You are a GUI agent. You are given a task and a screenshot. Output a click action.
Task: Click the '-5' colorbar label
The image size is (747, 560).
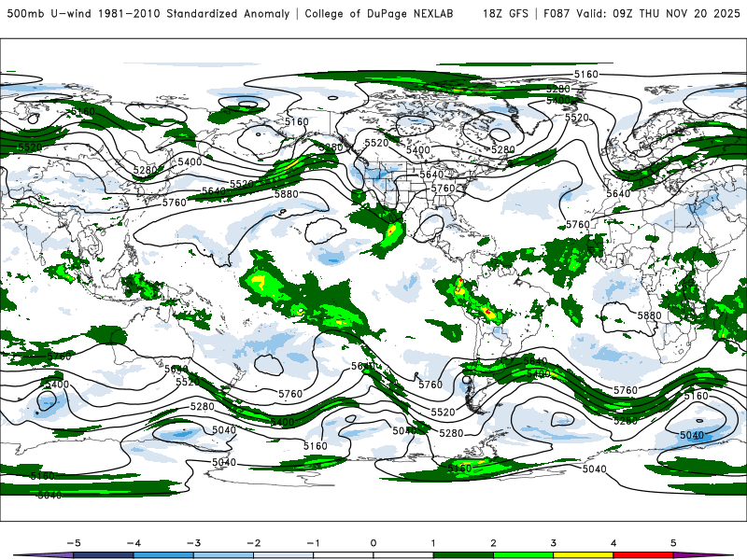point(74,543)
